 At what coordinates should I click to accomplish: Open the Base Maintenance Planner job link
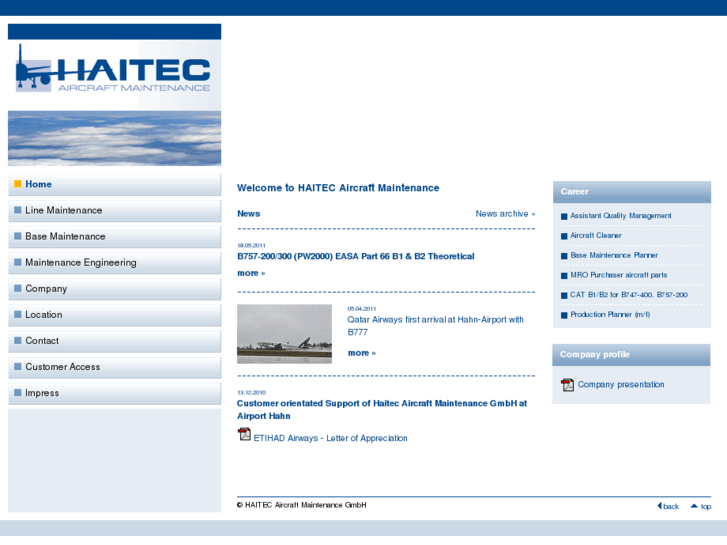click(614, 256)
